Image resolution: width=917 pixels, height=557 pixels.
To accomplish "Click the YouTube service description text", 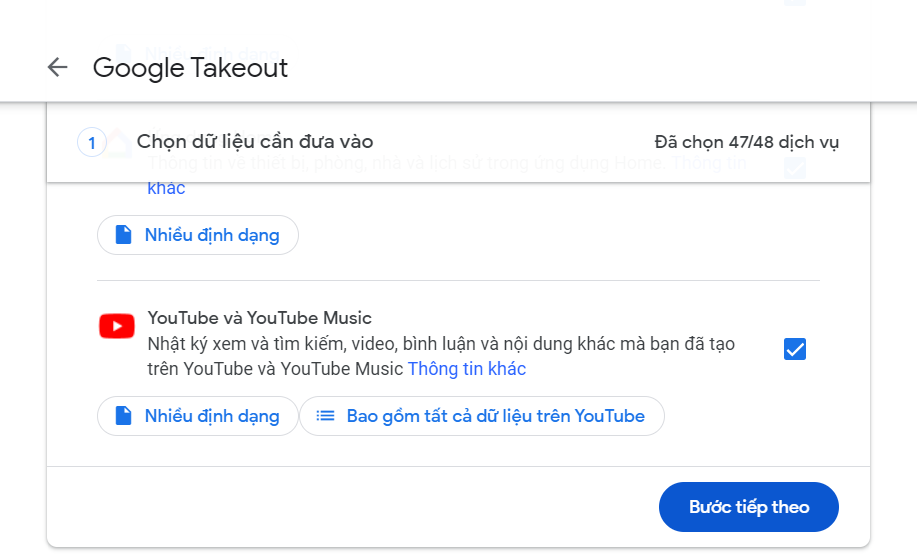I will coord(440,344).
